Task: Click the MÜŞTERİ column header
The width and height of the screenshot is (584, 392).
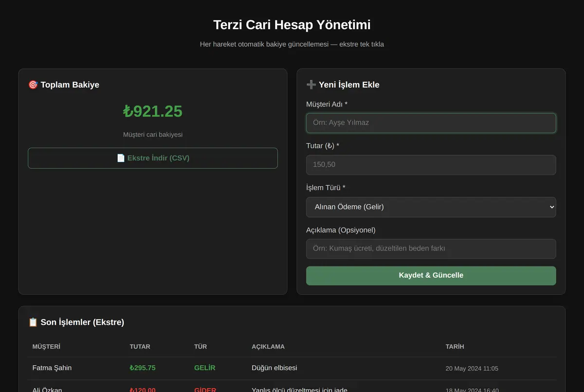Action: 46,347
